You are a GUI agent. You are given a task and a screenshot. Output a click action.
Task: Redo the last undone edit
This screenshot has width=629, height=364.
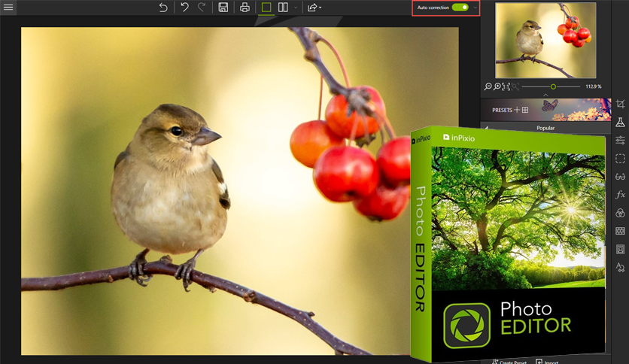[x=202, y=8]
